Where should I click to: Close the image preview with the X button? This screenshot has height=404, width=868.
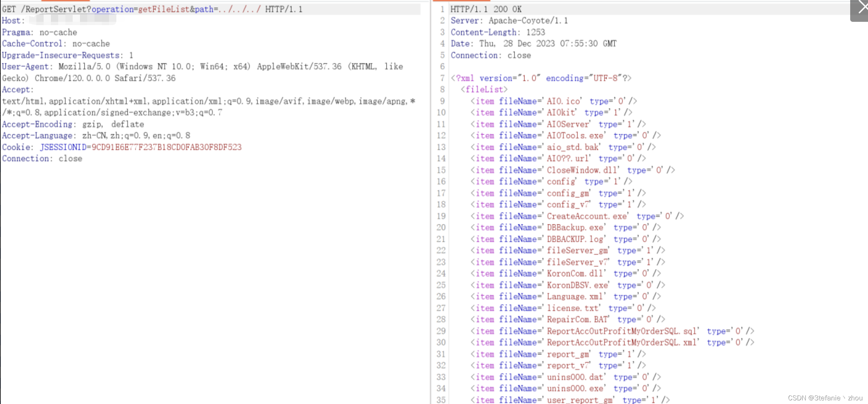tap(861, 8)
